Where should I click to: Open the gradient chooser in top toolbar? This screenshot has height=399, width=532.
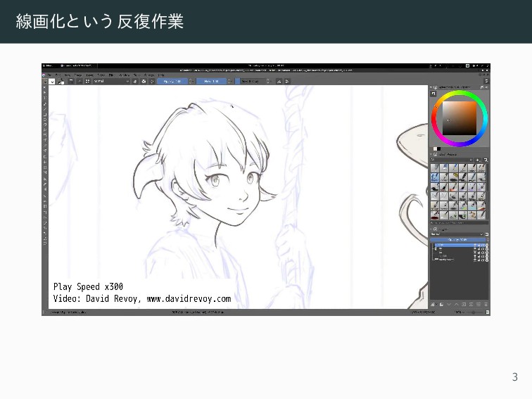pyautogui.click(x=45, y=82)
